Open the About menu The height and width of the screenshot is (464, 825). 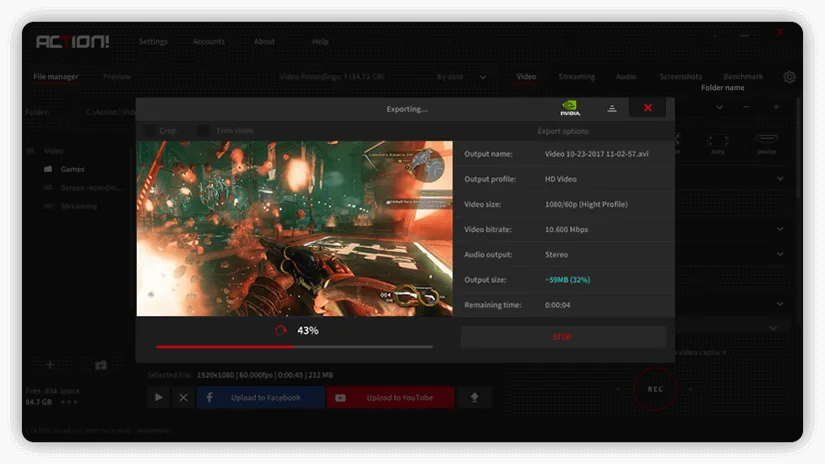pyautogui.click(x=264, y=42)
